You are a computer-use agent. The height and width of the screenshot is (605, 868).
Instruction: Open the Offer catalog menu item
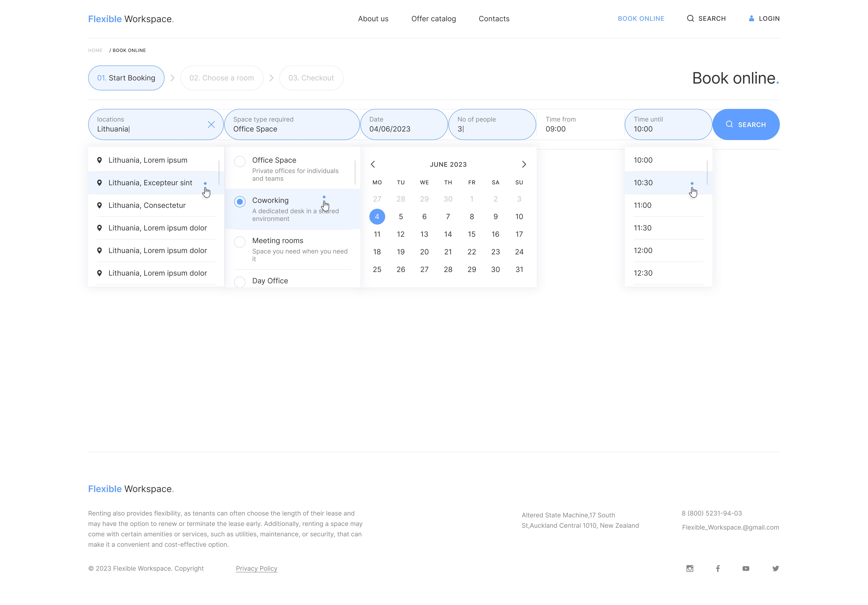coord(433,19)
